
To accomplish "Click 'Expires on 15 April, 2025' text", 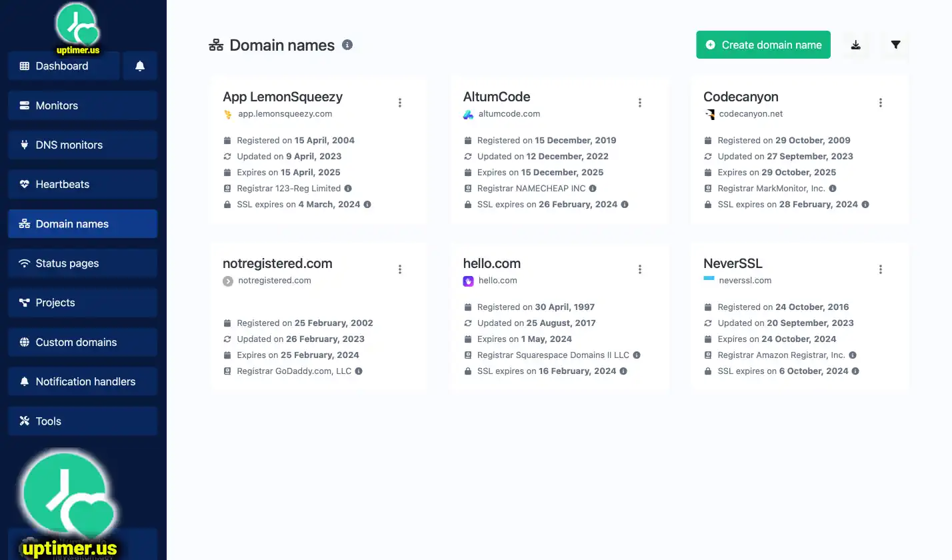I will [289, 173].
